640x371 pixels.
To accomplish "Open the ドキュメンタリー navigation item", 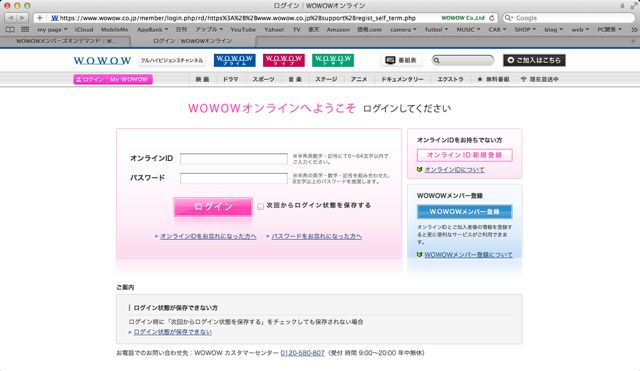I will click(x=402, y=79).
